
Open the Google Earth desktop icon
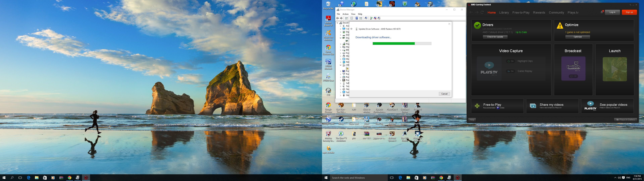tap(328, 120)
